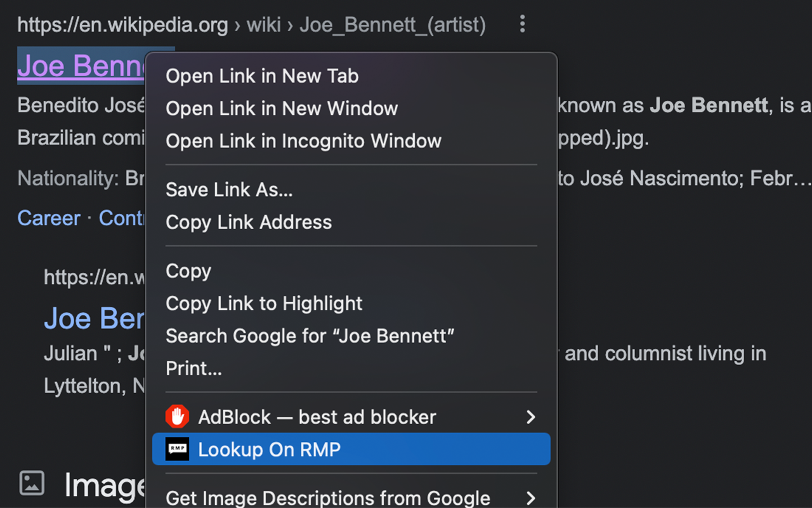Click Get Image Descriptions from Google
The width and height of the screenshot is (812, 508).
(x=327, y=498)
